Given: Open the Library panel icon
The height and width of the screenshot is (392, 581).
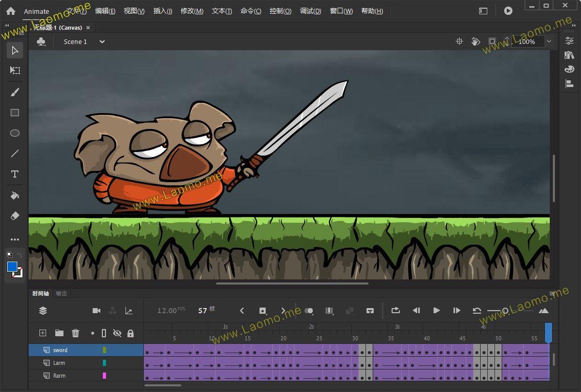Looking at the screenshot, I should click(x=570, y=55).
